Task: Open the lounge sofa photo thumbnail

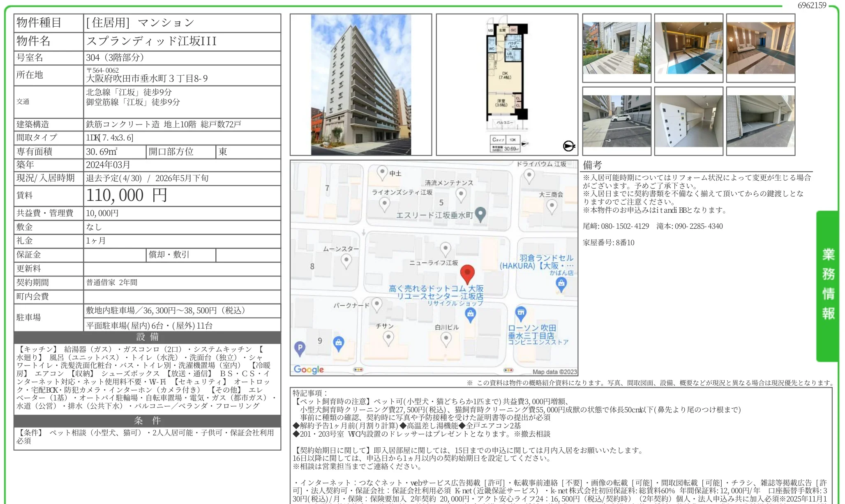Action: (760, 48)
